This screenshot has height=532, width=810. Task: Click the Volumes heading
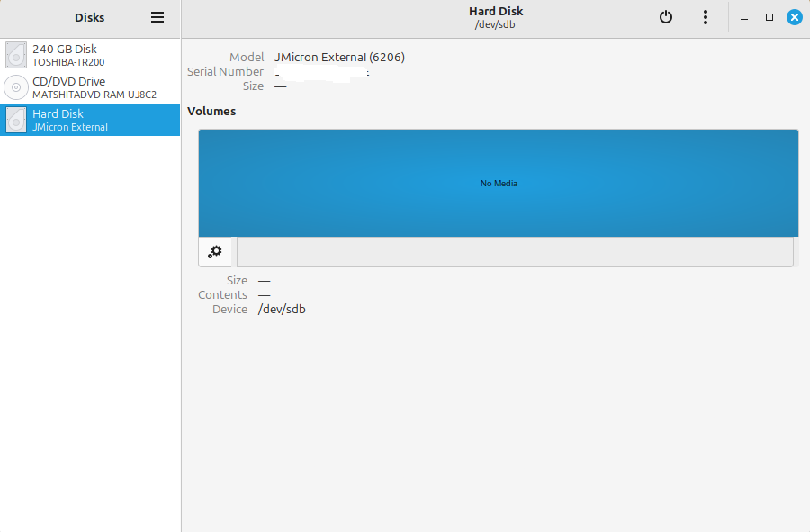click(211, 111)
